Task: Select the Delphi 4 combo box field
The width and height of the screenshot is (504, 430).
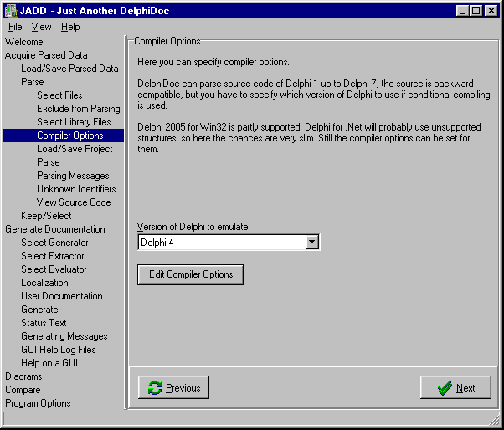Action: (x=221, y=243)
